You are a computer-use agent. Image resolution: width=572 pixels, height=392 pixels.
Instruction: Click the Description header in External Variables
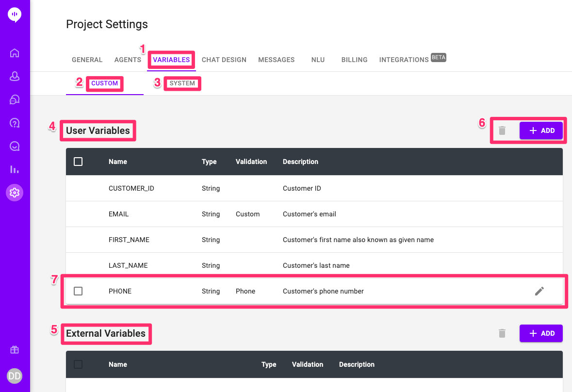tap(357, 364)
